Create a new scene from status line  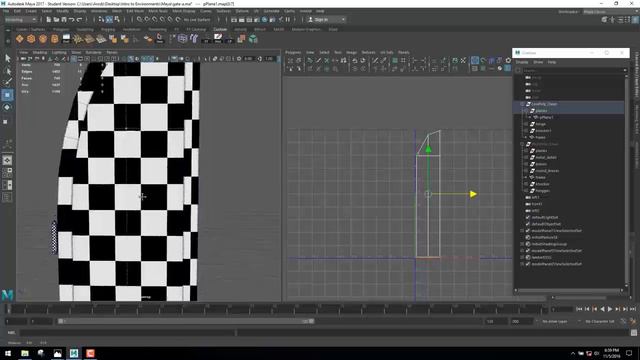click(x=49, y=19)
